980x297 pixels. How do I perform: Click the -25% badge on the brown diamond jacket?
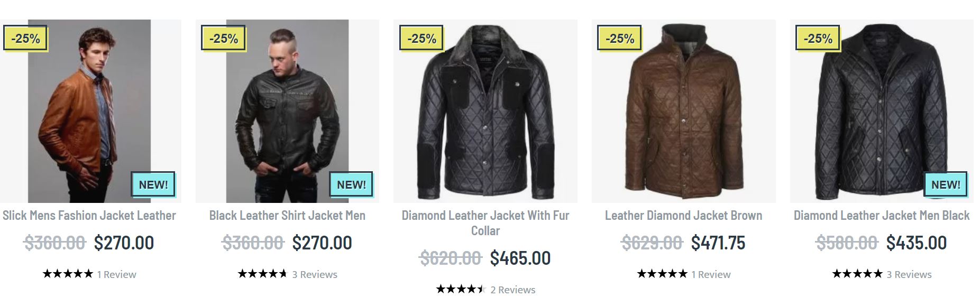(x=619, y=39)
